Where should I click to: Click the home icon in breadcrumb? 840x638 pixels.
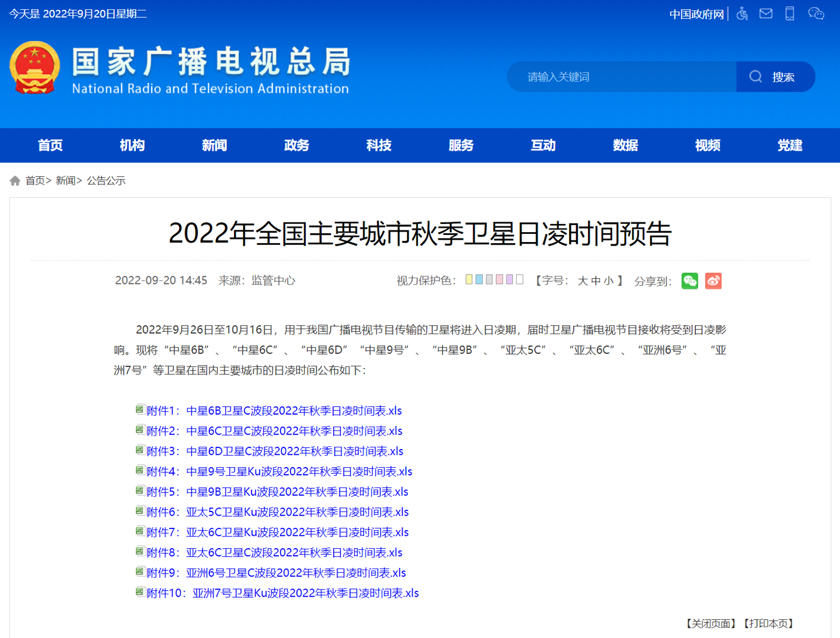click(15, 181)
